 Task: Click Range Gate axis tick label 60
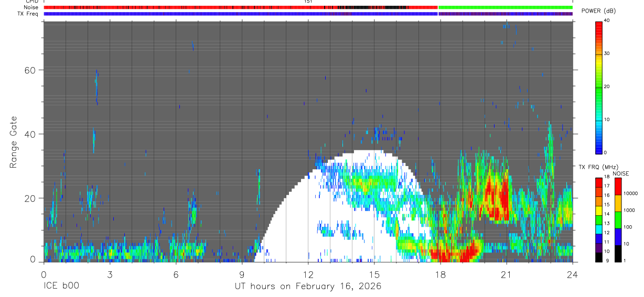pos(30,70)
